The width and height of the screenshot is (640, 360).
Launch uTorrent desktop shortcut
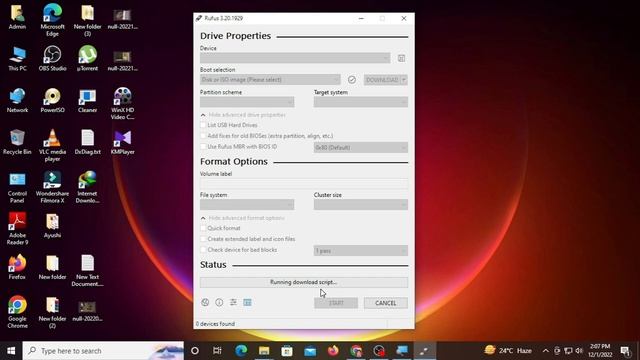(x=87, y=58)
